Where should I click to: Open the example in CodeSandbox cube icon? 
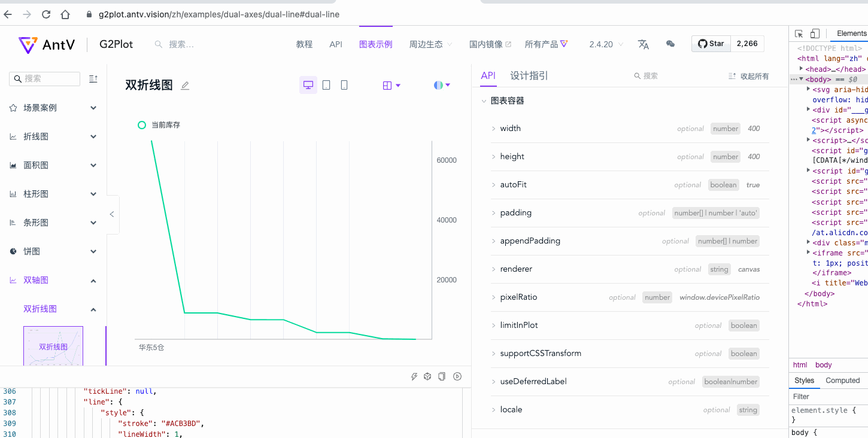tap(427, 376)
